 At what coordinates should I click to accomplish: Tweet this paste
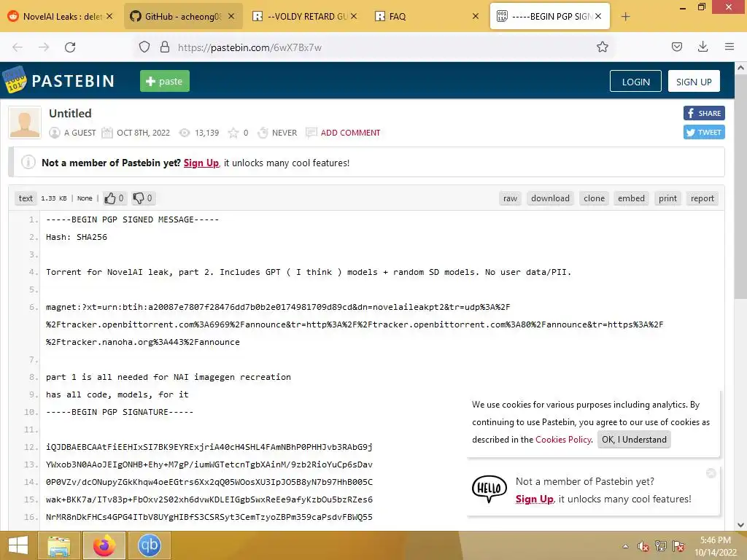coord(704,133)
